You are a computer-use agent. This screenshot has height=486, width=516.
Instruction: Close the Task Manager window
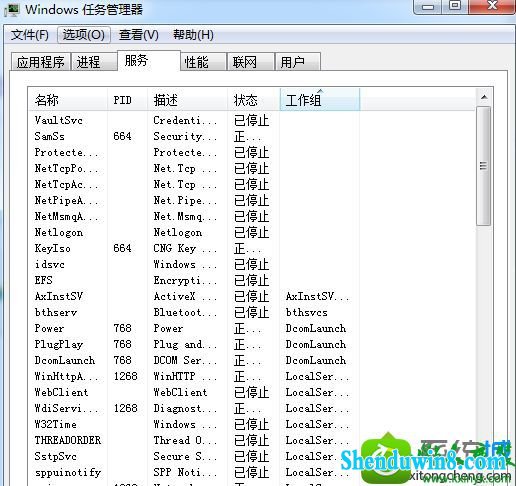492,6
